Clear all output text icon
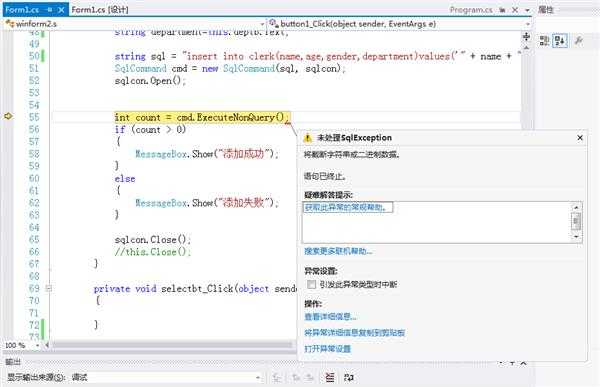The image size is (600, 387). 329,377
